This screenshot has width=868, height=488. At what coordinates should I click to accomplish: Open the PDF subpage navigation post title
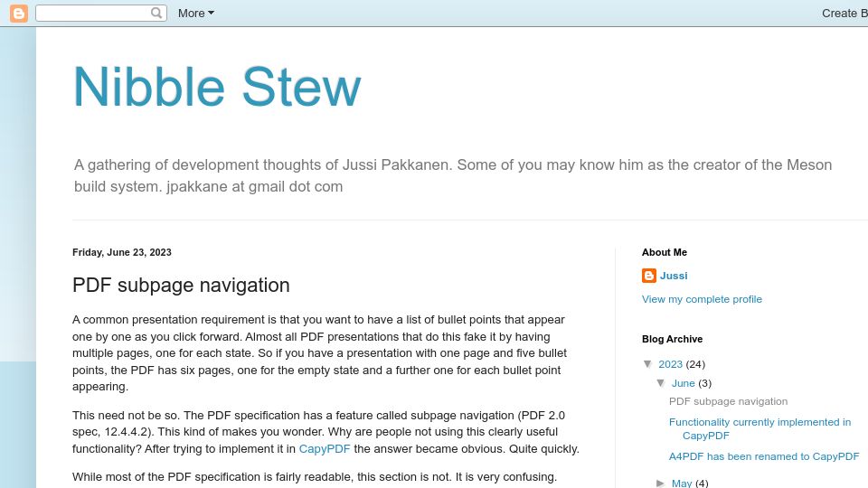pyautogui.click(x=181, y=285)
